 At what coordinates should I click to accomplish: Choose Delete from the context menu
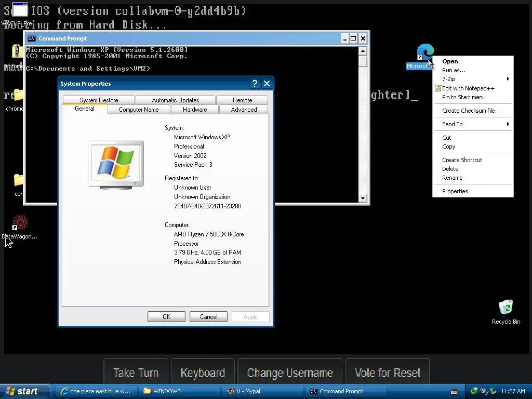(473, 169)
